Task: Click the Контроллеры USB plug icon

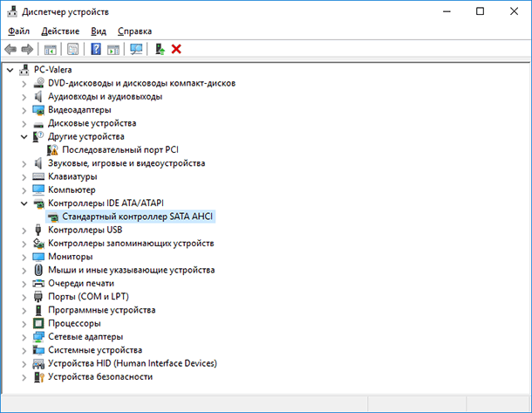Action: pos(38,230)
